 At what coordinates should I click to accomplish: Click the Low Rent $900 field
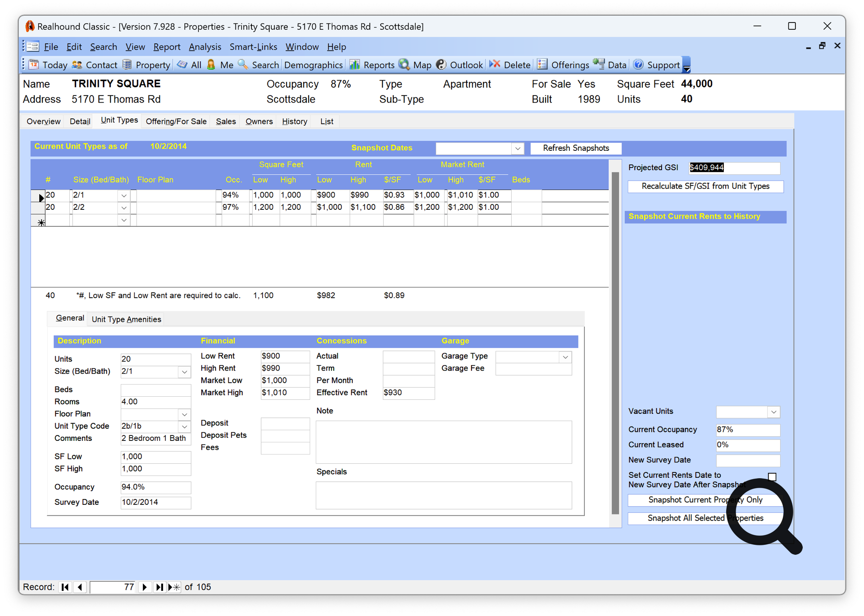(285, 356)
